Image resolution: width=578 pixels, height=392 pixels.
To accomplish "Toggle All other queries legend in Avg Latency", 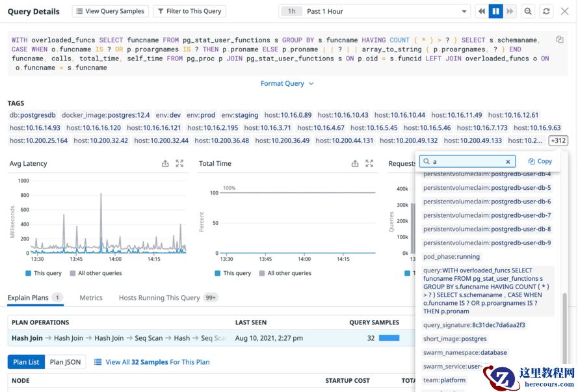I will [x=96, y=274].
